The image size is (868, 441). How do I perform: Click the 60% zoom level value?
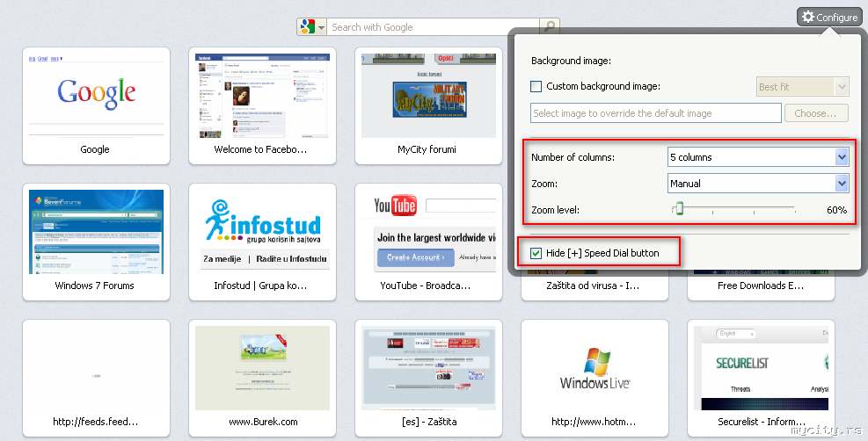click(836, 210)
